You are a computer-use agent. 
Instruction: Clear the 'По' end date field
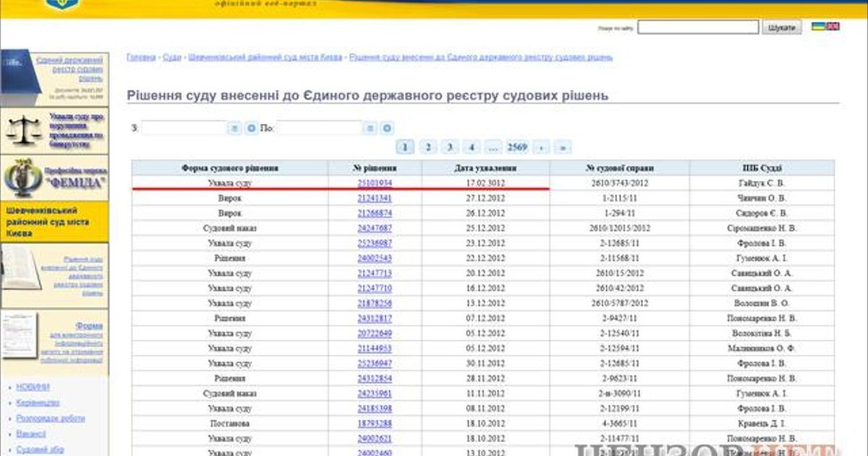click(387, 128)
